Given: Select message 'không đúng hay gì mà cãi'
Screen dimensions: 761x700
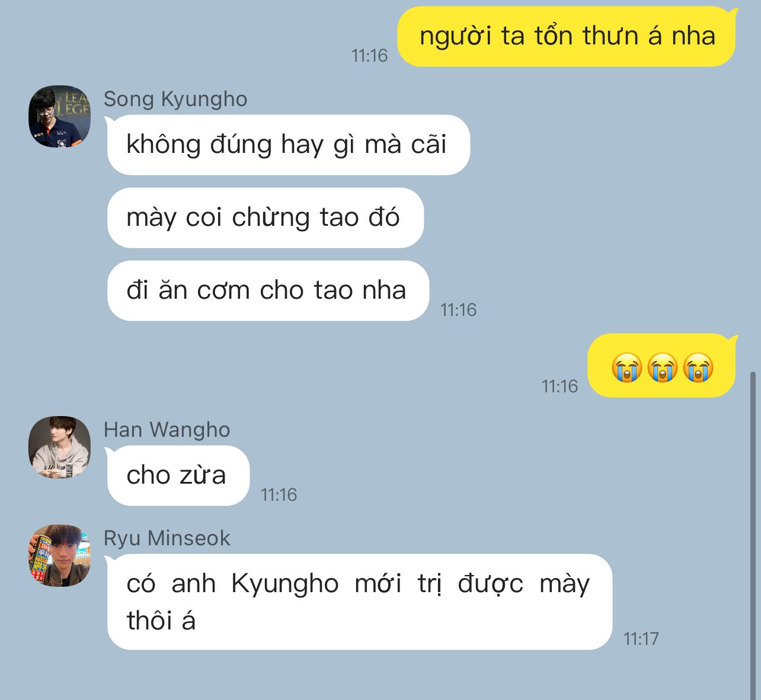Looking at the screenshot, I should [288, 145].
